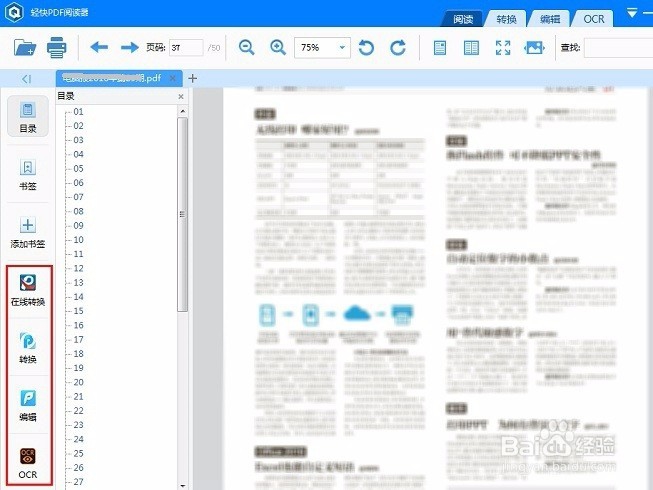Click the OCR sidebar icon
Viewport: 653px width, 490px height.
coord(28,463)
